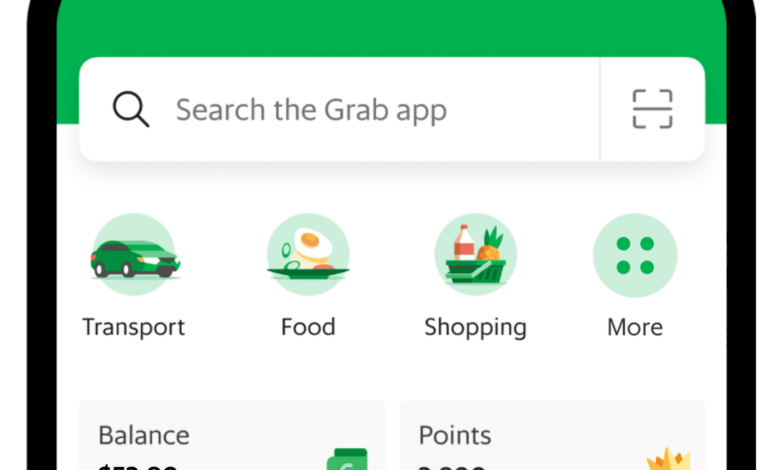780x470 pixels.
Task: Open the Shopping basket icon
Action: coord(476,255)
